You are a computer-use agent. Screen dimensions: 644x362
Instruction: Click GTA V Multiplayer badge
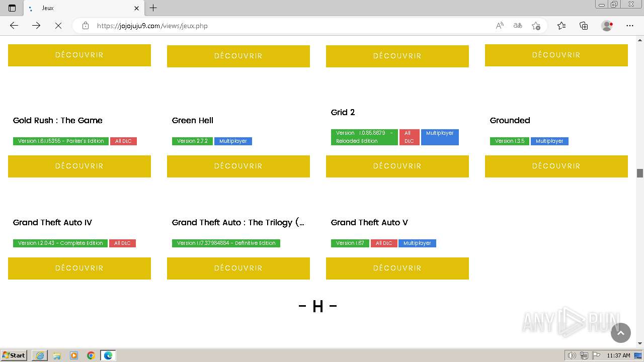(x=417, y=243)
